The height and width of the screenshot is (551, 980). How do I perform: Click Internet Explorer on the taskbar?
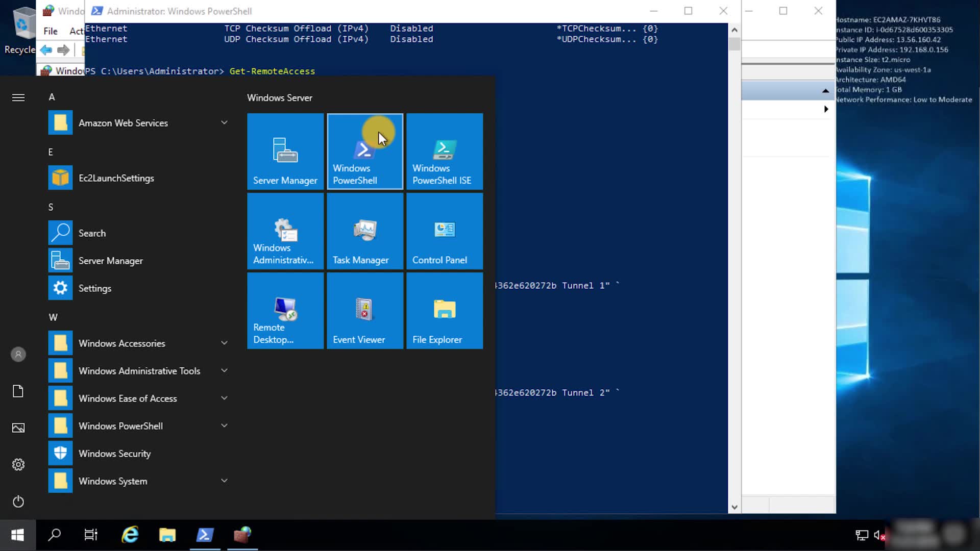click(x=130, y=535)
